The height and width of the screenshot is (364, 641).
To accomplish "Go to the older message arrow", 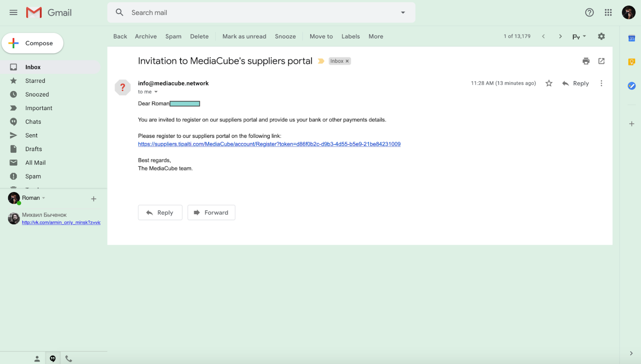I will coord(560,36).
